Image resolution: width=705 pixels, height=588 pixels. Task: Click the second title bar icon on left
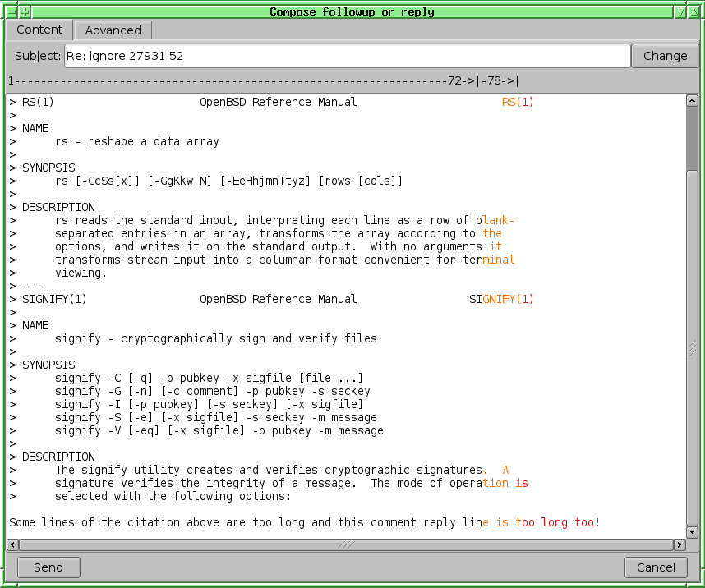click(24, 11)
